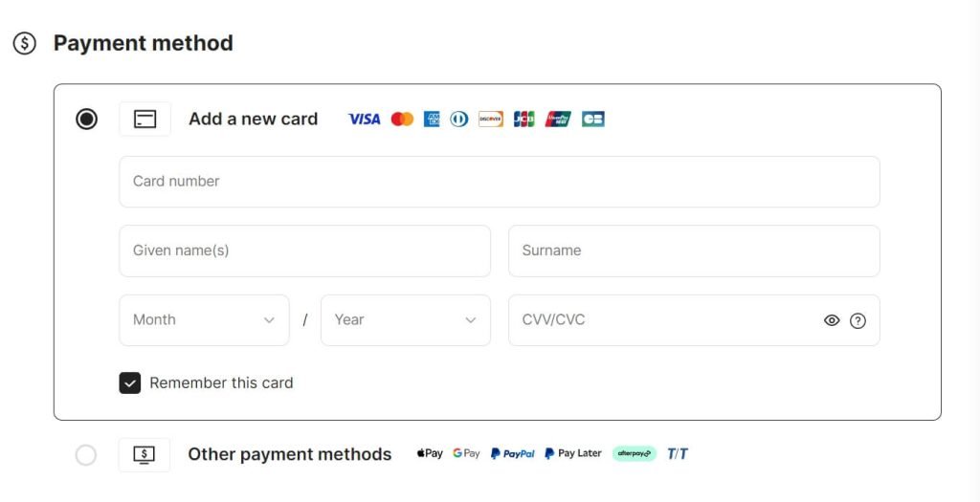Viewport: 980px width, 502px height.
Task: Open CVV help question mark icon
Action: 857,321
